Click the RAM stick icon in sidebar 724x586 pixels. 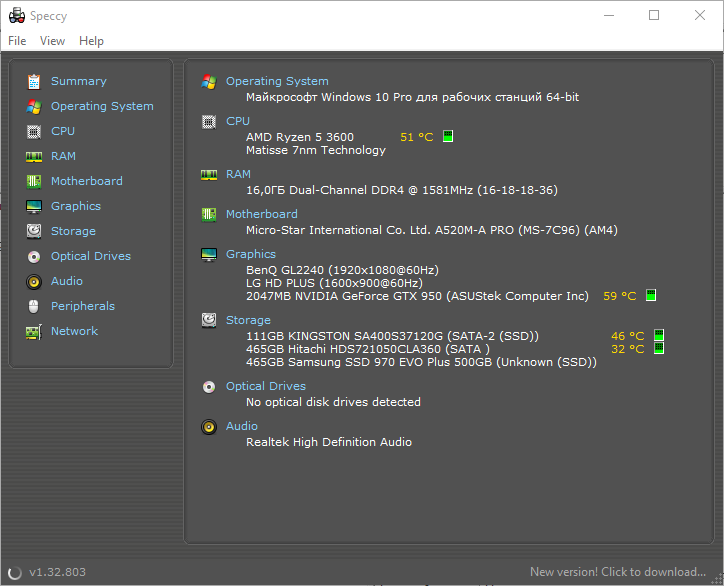[x=34, y=157]
